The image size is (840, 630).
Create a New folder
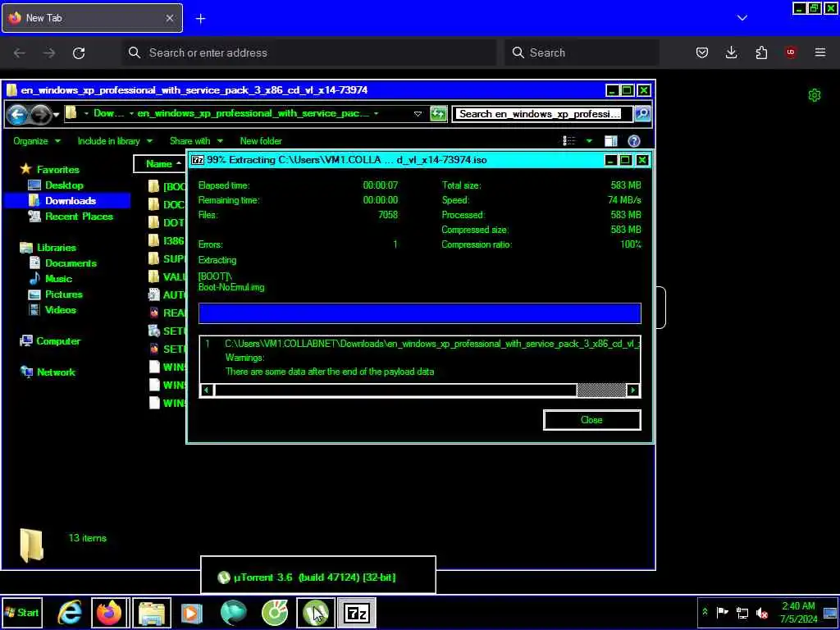pyautogui.click(x=261, y=141)
